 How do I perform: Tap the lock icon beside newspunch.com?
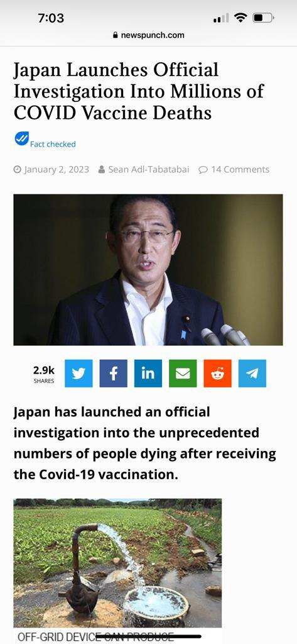click(116, 35)
